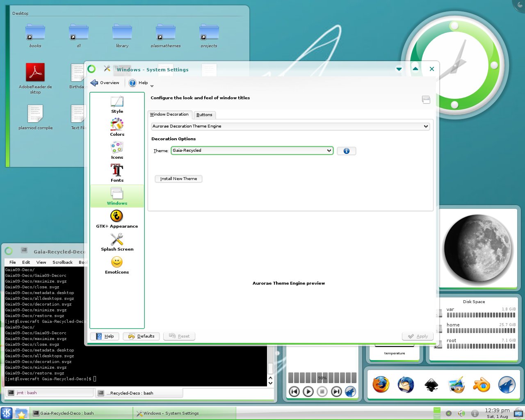Click the Apply button
Screen dimensions: 525x420
tap(418, 336)
